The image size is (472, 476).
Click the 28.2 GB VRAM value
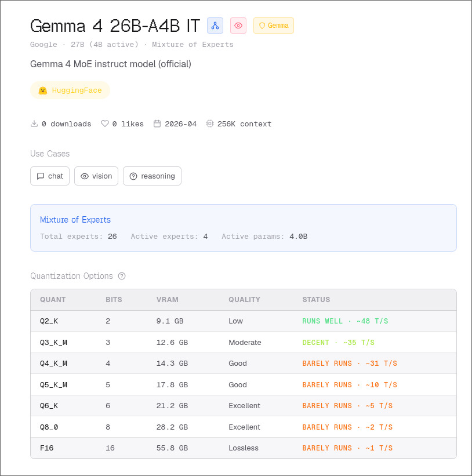tap(172, 427)
